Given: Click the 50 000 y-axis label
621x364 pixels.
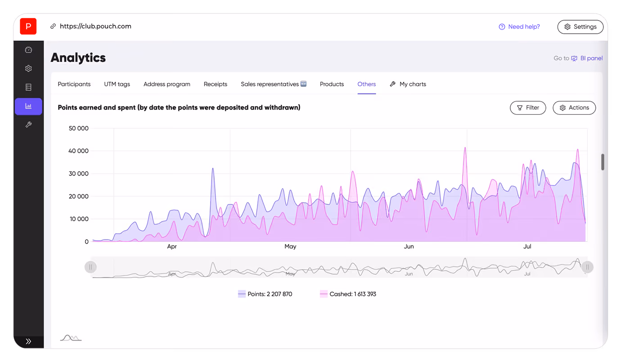Looking at the screenshot, I should [79, 129].
